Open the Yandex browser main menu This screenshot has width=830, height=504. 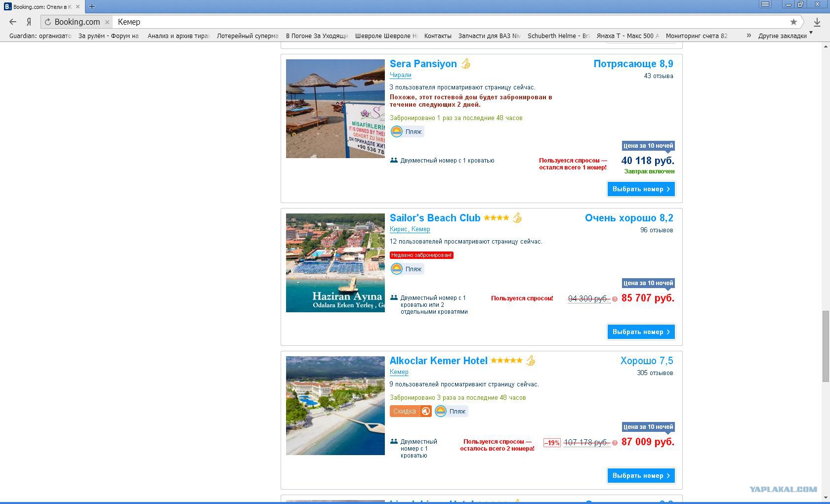coord(765,4)
